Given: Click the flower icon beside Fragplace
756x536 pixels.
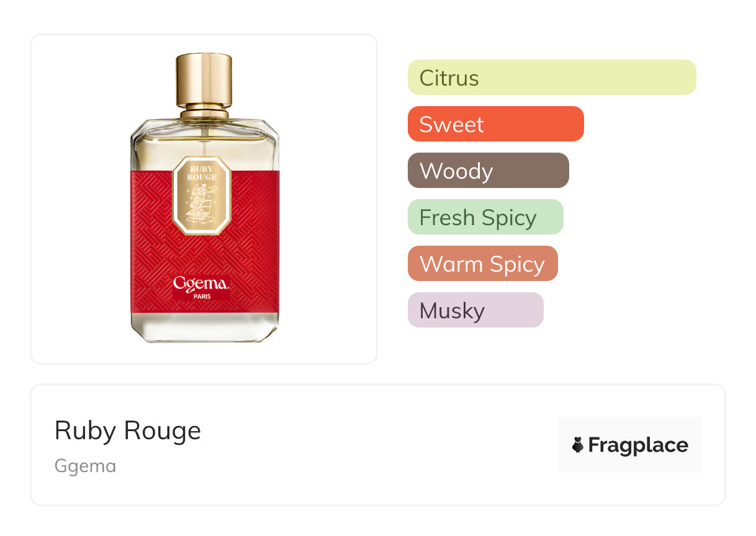Looking at the screenshot, I should coord(578,445).
